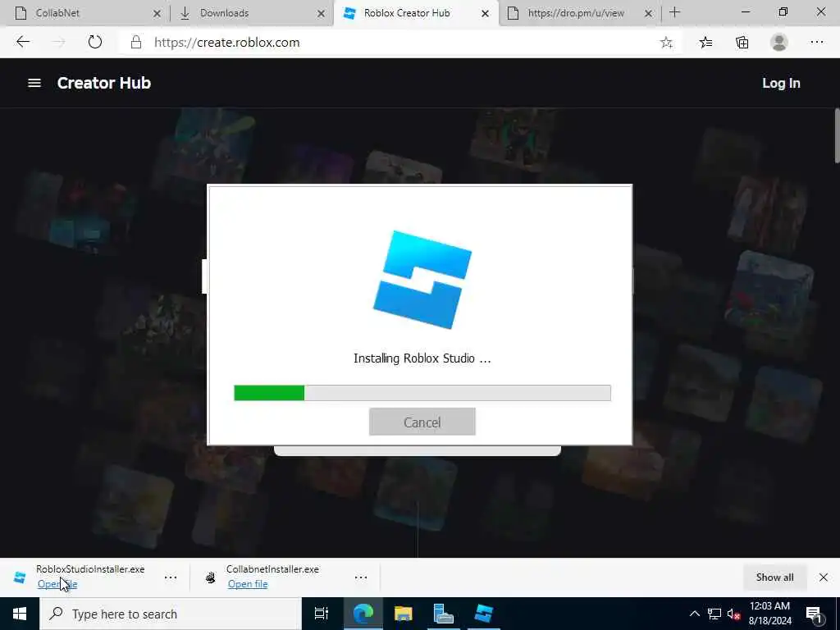
Task: Click the network tray icon
Action: tap(714, 614)
